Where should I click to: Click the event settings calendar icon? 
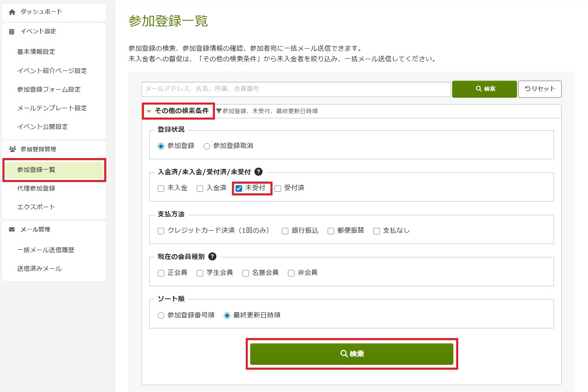[12, 32]
